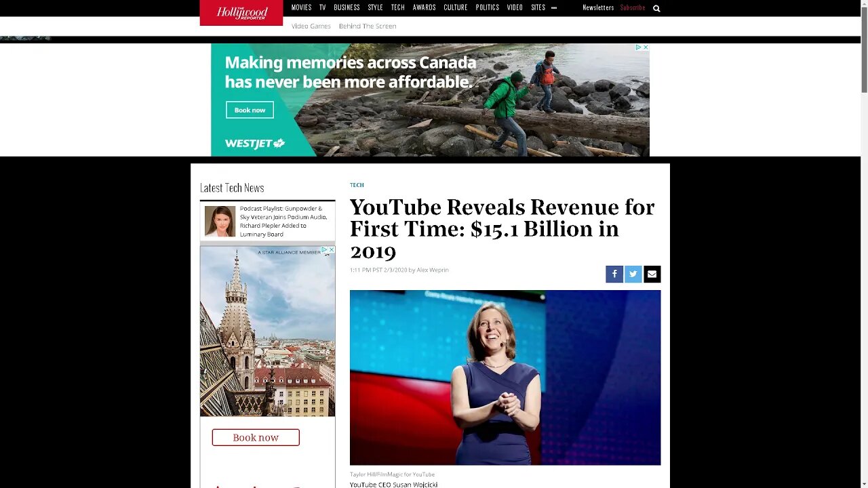This screenshot has height=488, width=868.
Task: Open the TV section
Action: 323,7
